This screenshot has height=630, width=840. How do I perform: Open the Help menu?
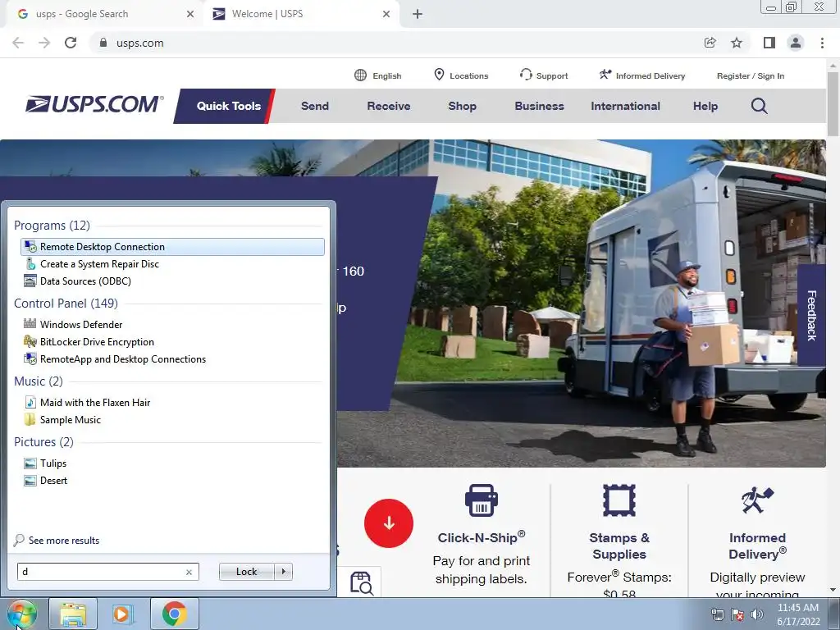coord(705,106)
